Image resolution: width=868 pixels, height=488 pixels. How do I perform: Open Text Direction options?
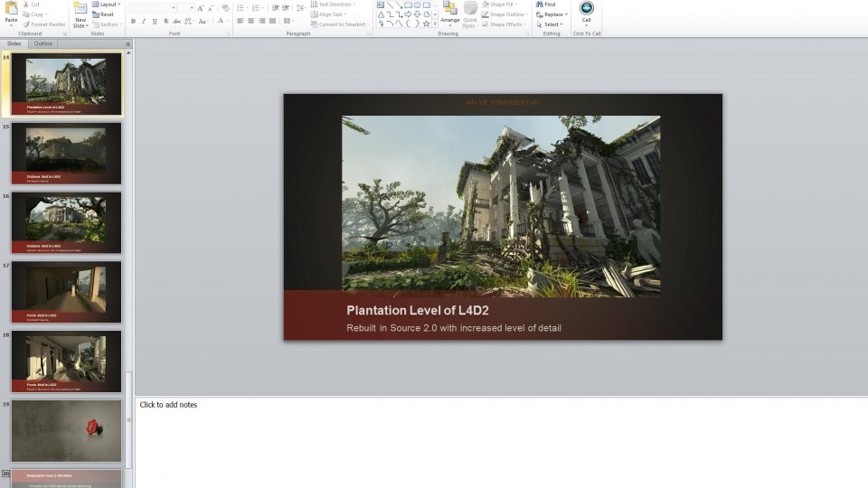point(333,5)
